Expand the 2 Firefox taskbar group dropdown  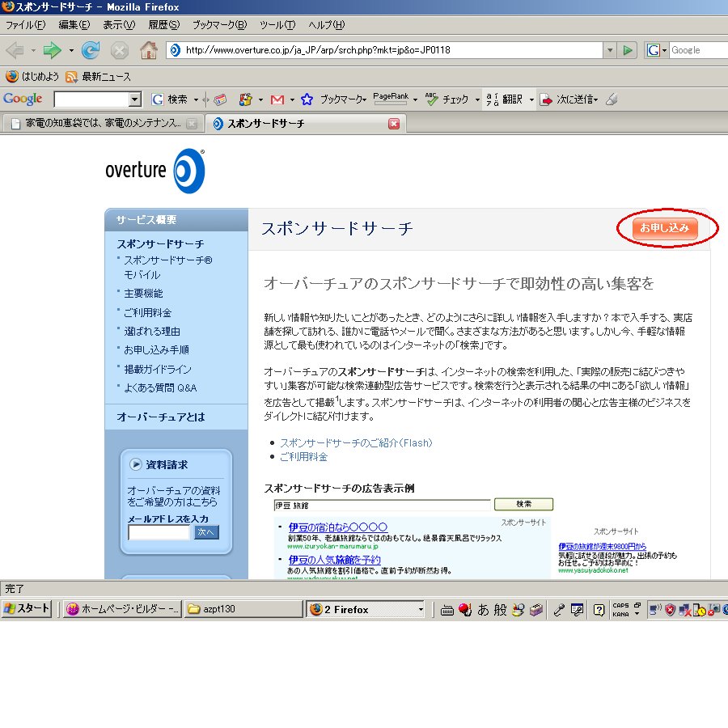pyautogui.click(x=421, y=609)
